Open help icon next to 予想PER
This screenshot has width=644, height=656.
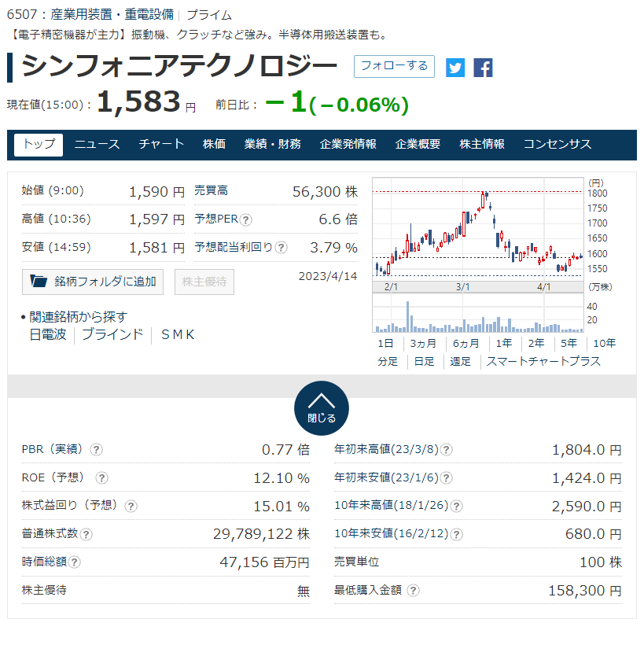tap(246, 220)
